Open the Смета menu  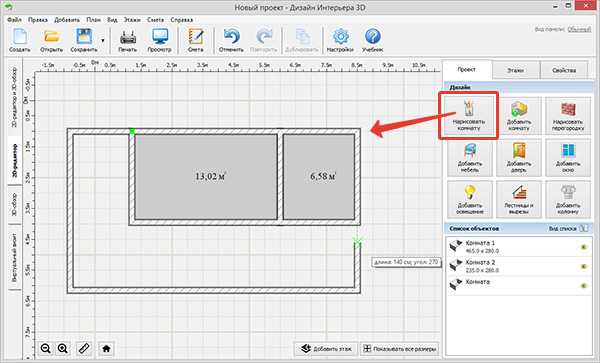(155, 20)
